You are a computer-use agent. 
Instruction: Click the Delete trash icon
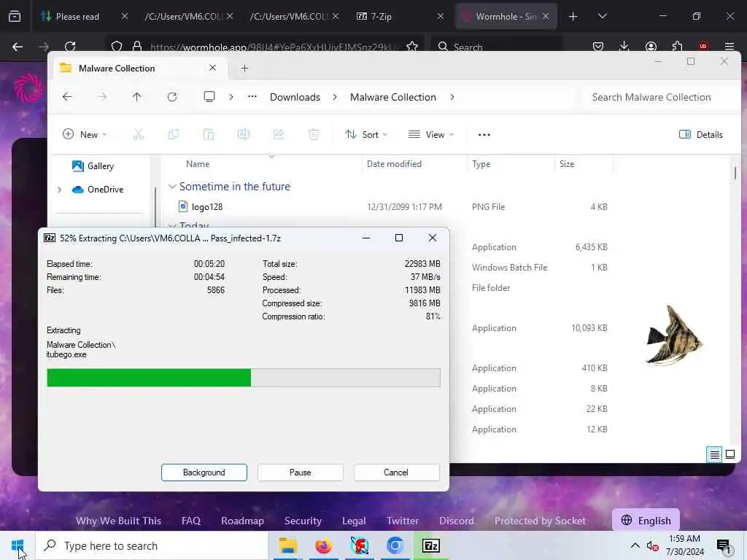coord(314,135)
